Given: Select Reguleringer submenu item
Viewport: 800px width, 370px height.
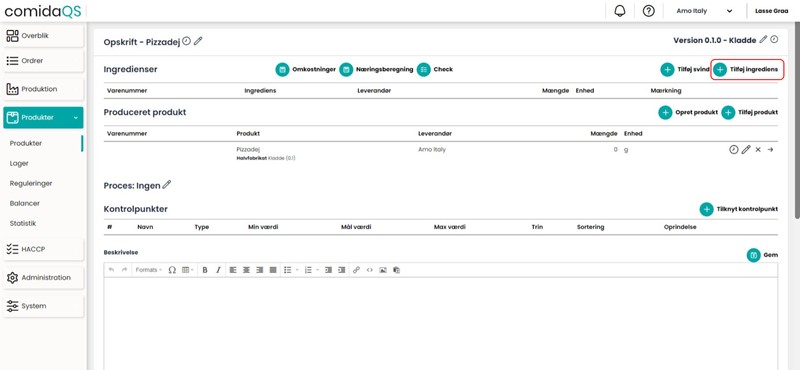Looking at the screenshot, I should point(31,183).
